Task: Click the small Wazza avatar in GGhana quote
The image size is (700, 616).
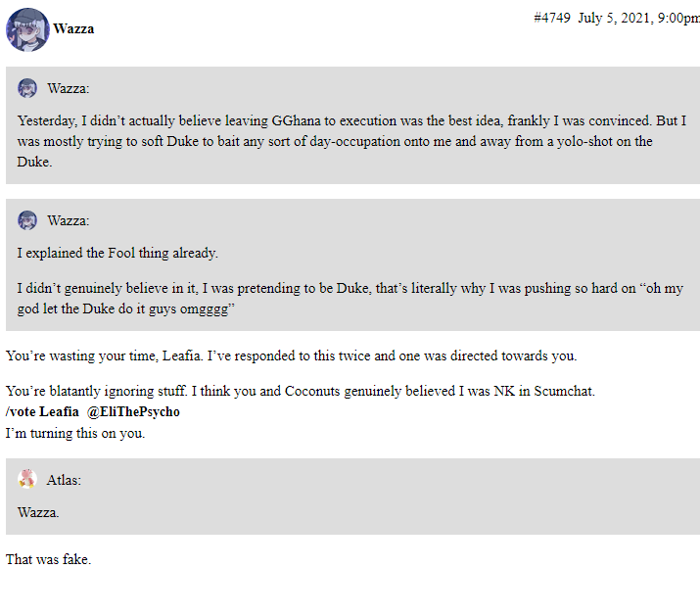Action: 27,88
